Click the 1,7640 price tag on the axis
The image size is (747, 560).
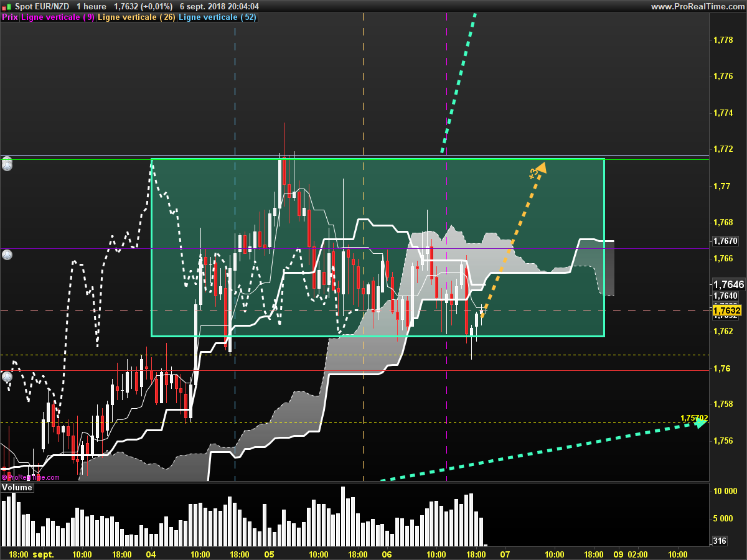point(725,296)
